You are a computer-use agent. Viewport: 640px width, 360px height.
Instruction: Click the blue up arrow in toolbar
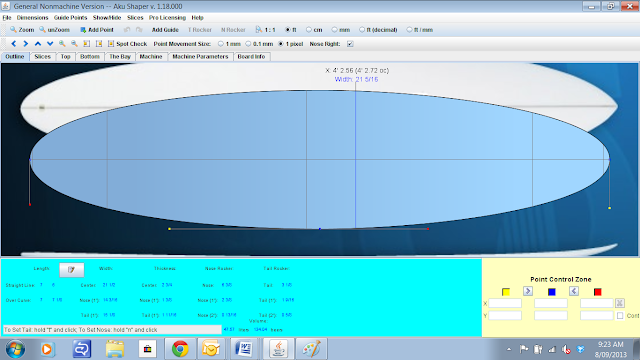point(38,44)
